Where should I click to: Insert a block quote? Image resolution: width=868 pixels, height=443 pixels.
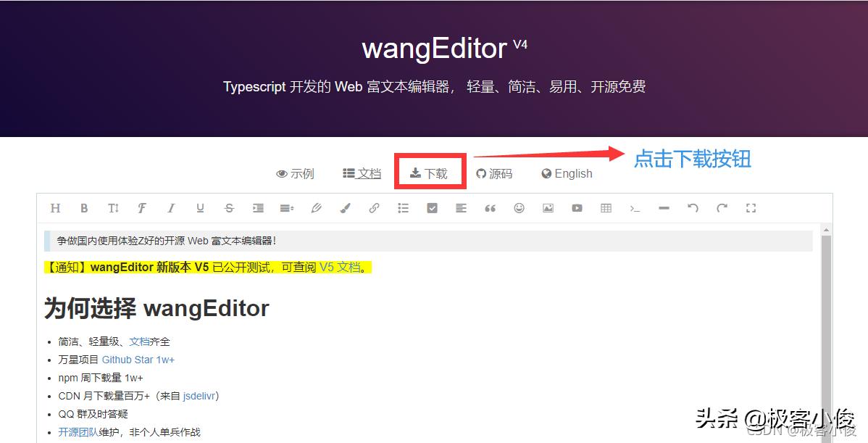point(490,208)
